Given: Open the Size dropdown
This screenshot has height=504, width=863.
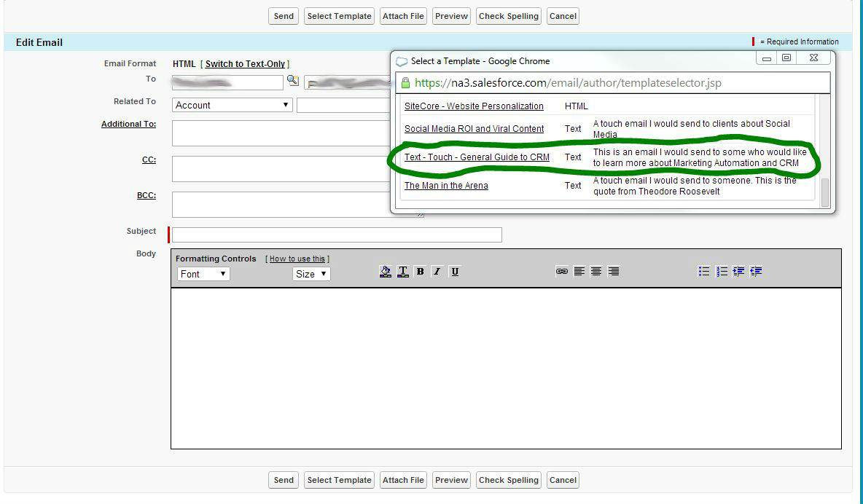Looking at the screenshot, I should (x=311, y=274).
